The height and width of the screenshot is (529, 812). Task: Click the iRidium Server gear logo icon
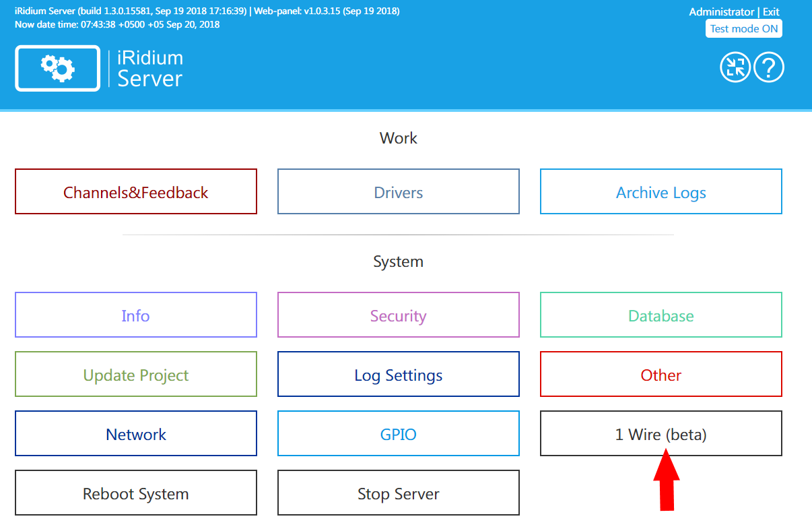pos(57,67)
